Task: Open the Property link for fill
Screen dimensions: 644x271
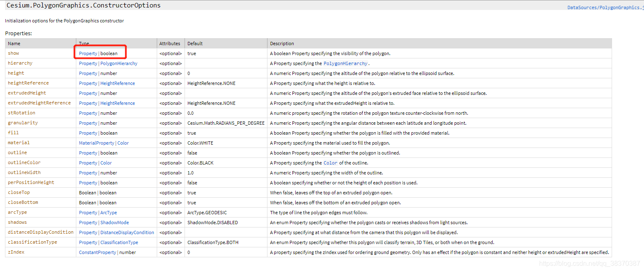Action: point(87,133)
